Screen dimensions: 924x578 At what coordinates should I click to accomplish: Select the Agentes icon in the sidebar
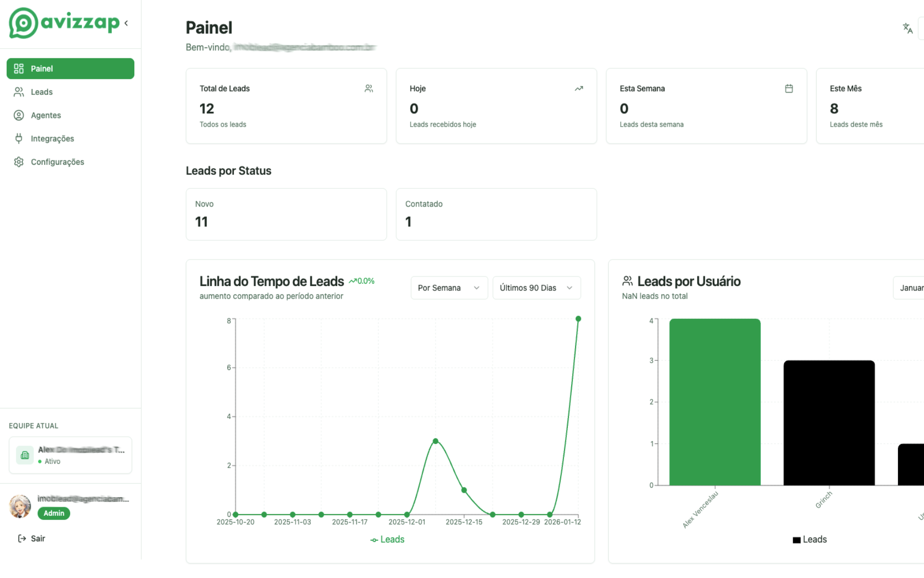pos(18,115)
